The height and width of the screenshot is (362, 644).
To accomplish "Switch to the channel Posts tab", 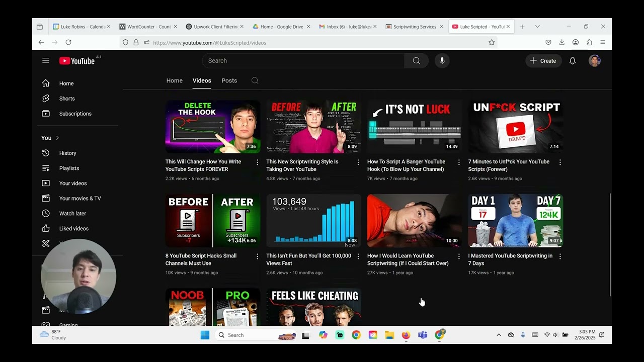I will click(x=229, y=80).
